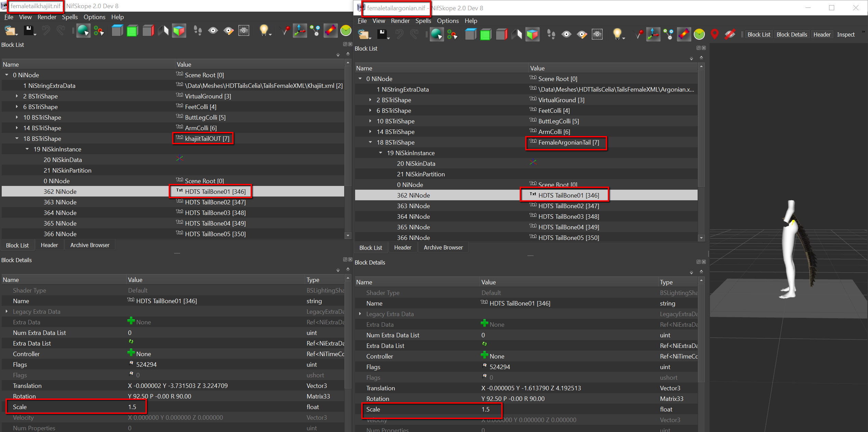Viewport: 868px width, 432px height.
Task: Click the Flip view icon in left toolbar
Action: (x=163, y=31)
